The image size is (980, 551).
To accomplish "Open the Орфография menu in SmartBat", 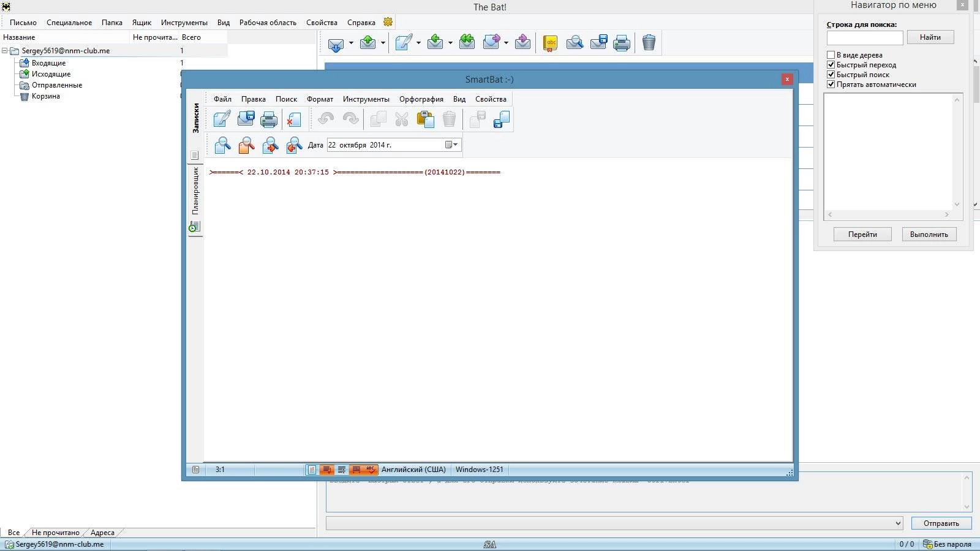I will [421, 99].
